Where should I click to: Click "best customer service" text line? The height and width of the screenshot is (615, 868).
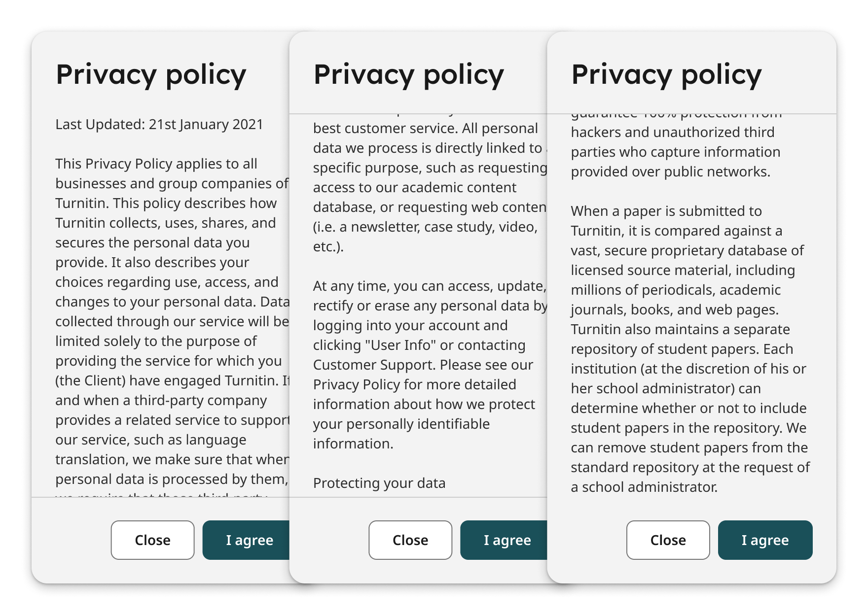(x=426, y=128)
